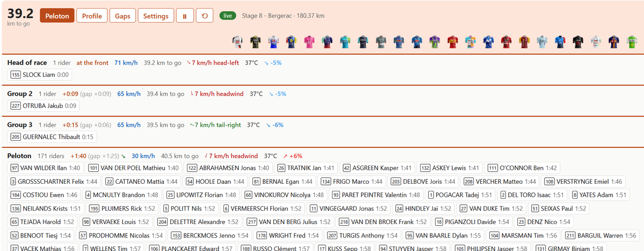This screenshot has height=251, width=644.
Task: Select the teal and green team jersey
Action: pos(345,41)
